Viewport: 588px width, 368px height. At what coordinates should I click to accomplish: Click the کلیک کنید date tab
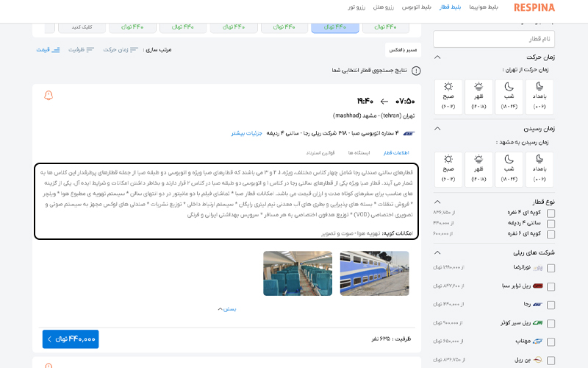pos(82,27)
